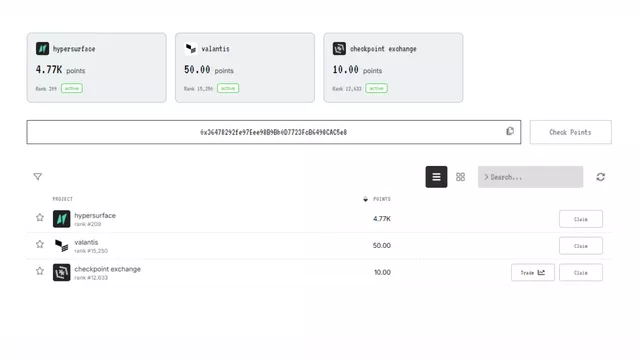Click hypersurface logo in the top card
The image size is (640, 360).
42,49
